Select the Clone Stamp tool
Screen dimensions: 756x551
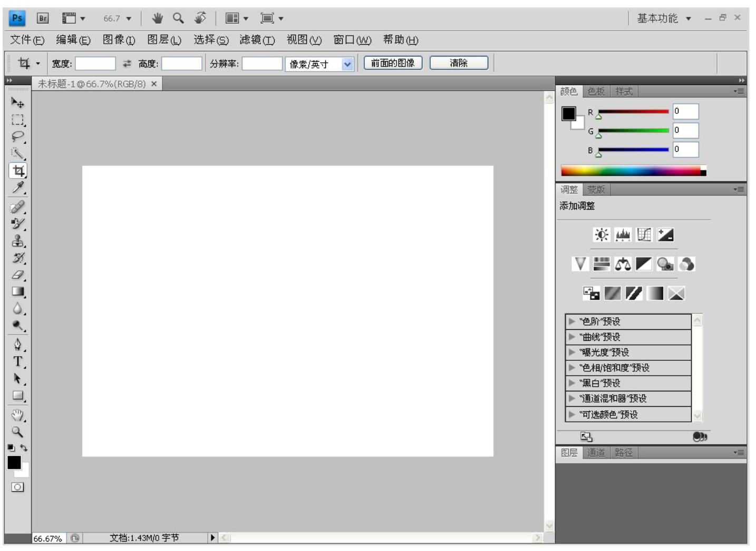point(18,241)
